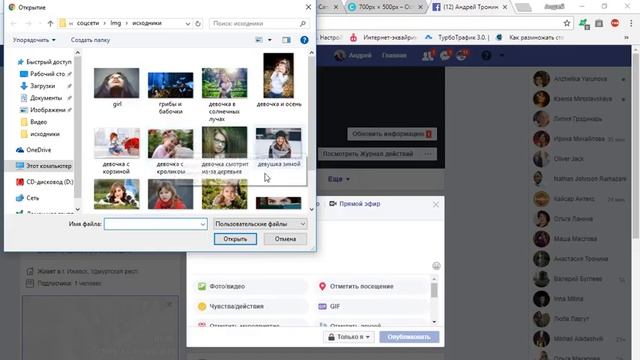Click Главная in Facebook header

click(394, 56)
